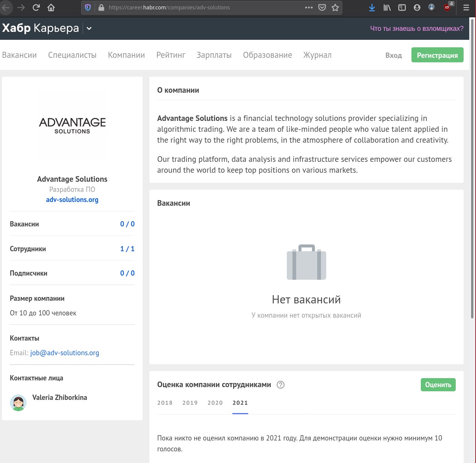Image resolution: width=476 pixels, height=463 pixels.
Task: Toggle the sidebar icon in toolbar
Action: [402, 8]
